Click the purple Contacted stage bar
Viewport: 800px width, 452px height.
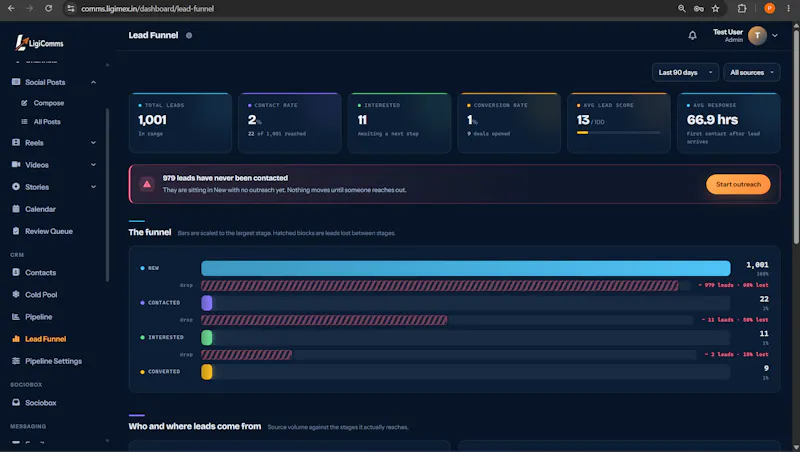click(207, 303)
